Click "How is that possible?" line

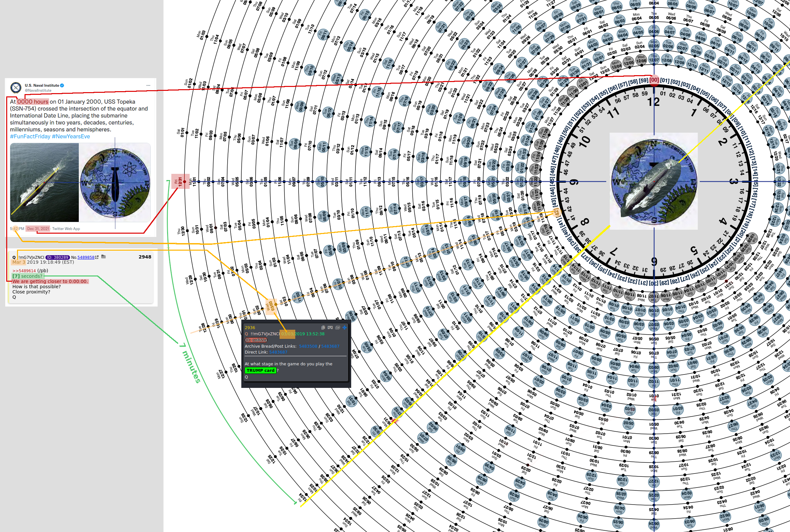[x=37, y=287]
